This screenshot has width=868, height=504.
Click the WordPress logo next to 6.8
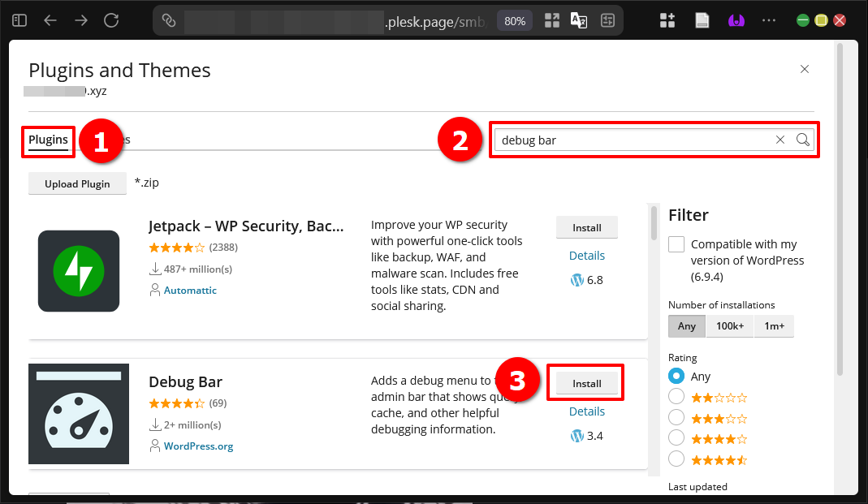pos(577,281)
